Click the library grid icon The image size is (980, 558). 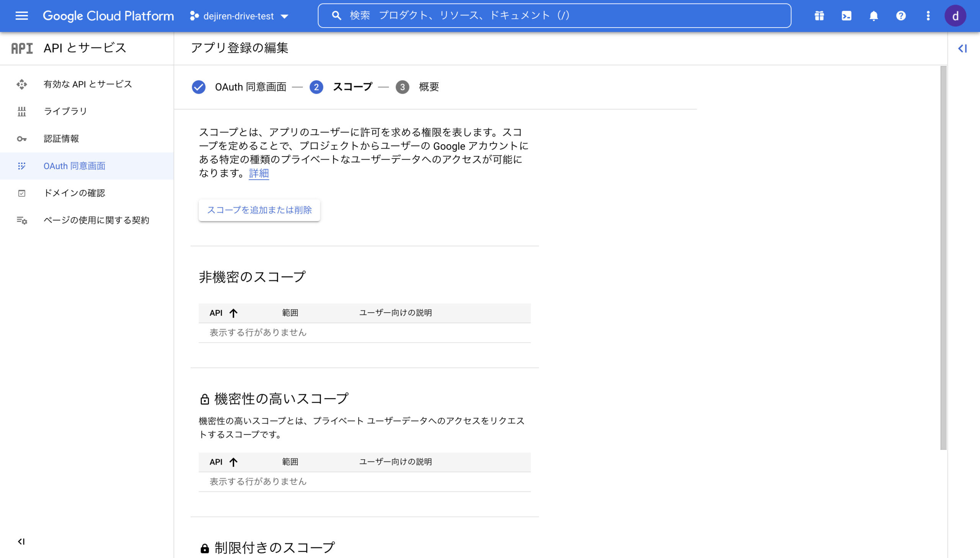pos(21,111)
